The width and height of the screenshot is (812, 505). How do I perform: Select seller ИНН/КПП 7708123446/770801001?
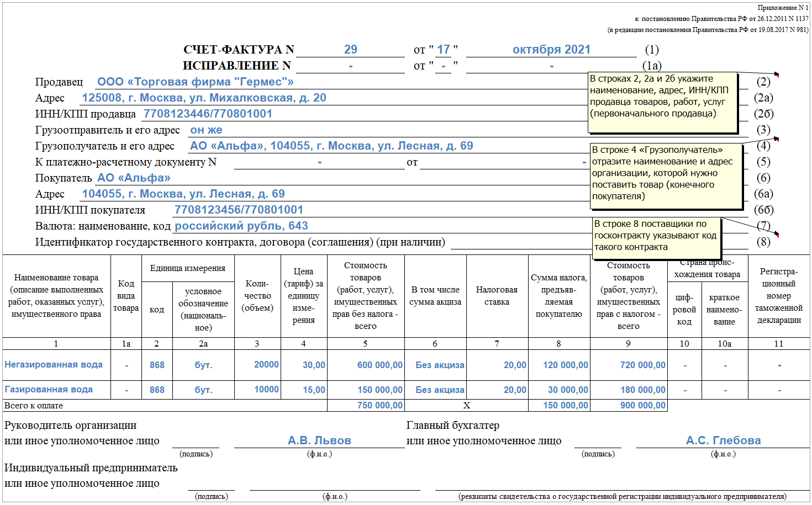(x=208, y=114)
